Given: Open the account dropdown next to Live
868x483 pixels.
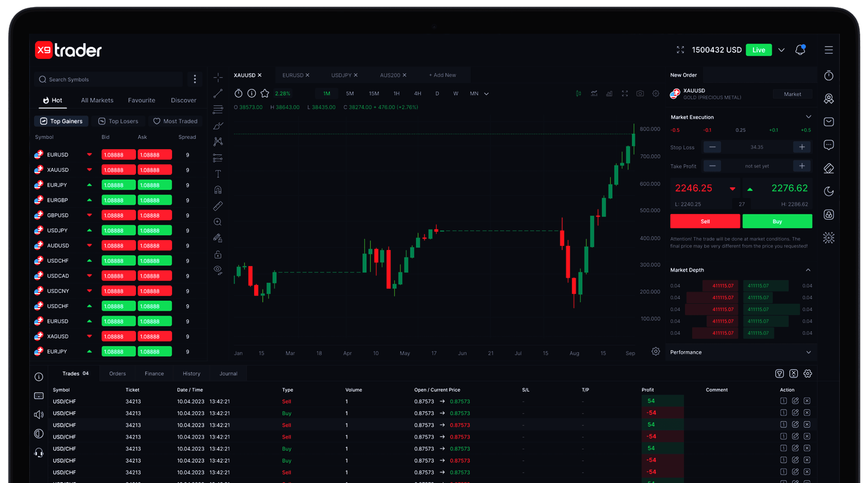Looking at the screenshot, I should [x=781, y=50].
